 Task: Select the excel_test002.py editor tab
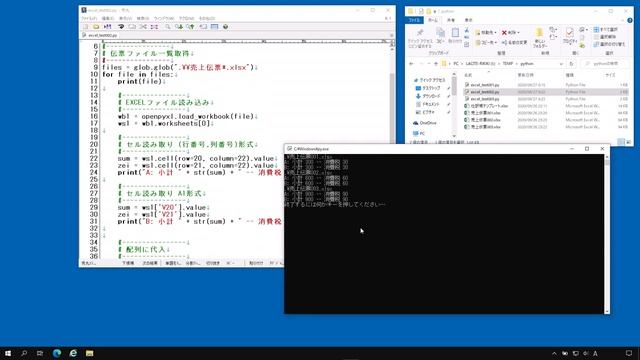tap(100, 36)
